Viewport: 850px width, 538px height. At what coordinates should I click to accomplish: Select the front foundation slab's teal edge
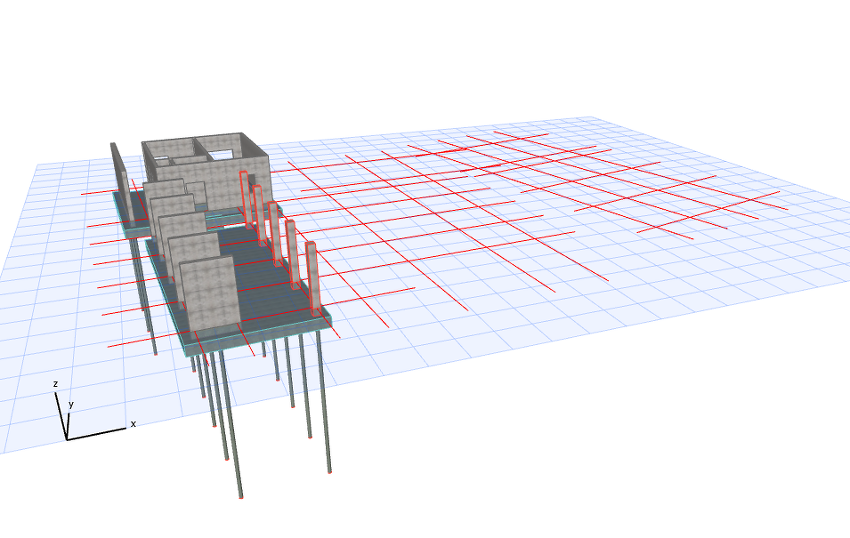pyautogui.click(x=260, y=334)
